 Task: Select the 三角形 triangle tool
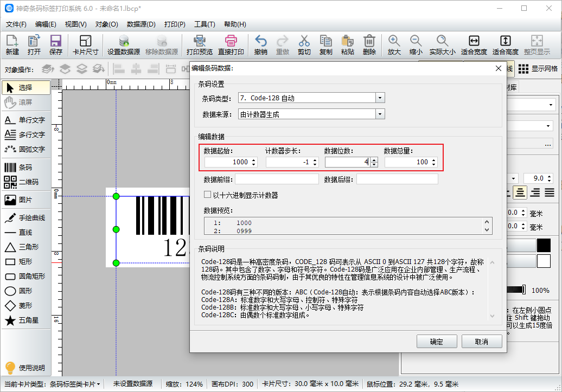pos(26,247)
